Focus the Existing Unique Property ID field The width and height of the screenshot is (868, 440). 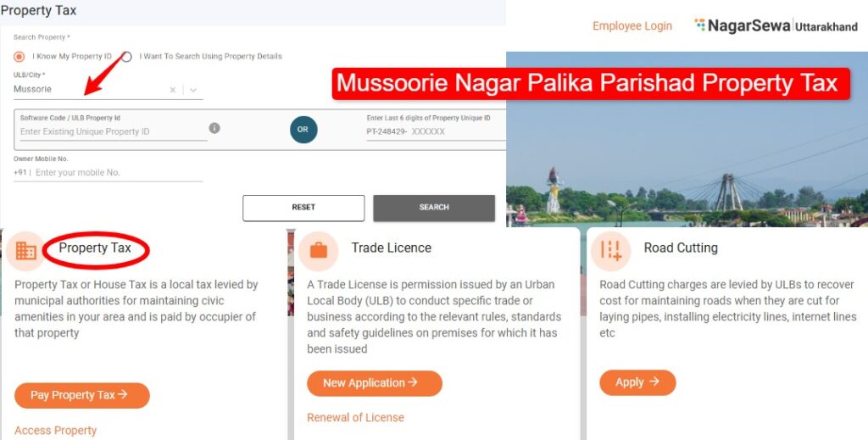(x=114, y=131)
